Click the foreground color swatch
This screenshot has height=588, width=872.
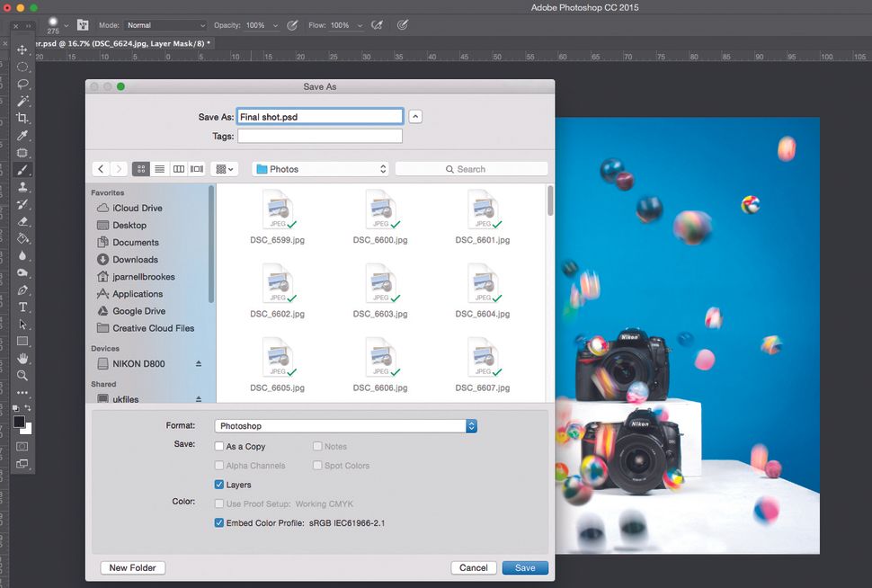pyautogui.click(x=19, y=422)
